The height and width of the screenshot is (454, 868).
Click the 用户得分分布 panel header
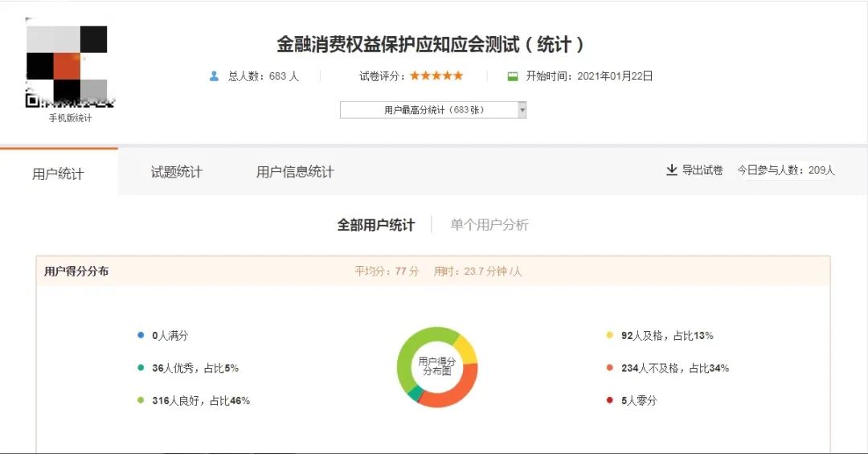tap(433, 272)
